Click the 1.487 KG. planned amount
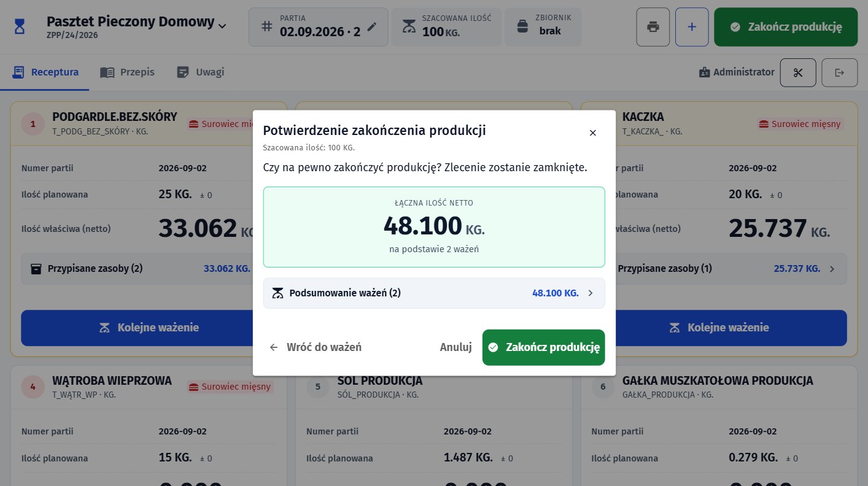Viewport: 868px width, 486px height. (468, 458)
